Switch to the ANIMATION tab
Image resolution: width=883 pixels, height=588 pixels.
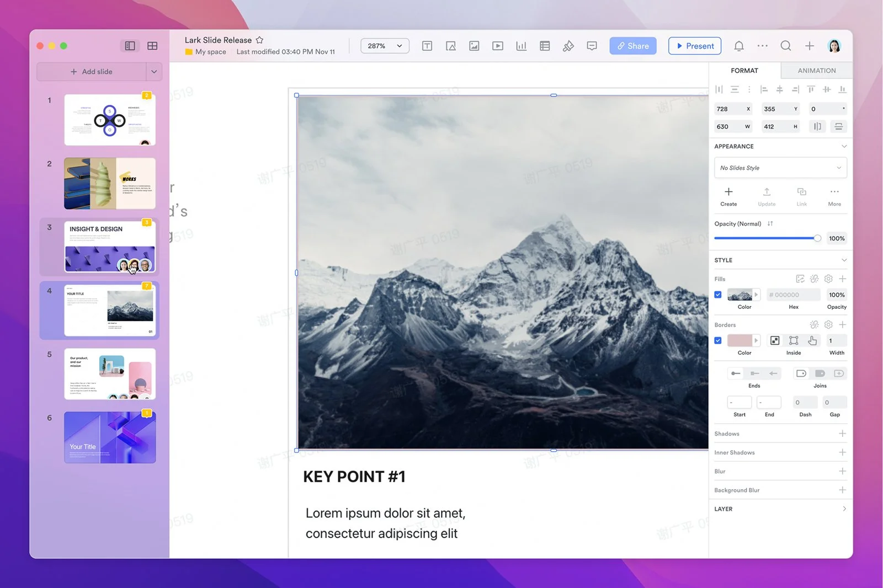click(817, 71)
